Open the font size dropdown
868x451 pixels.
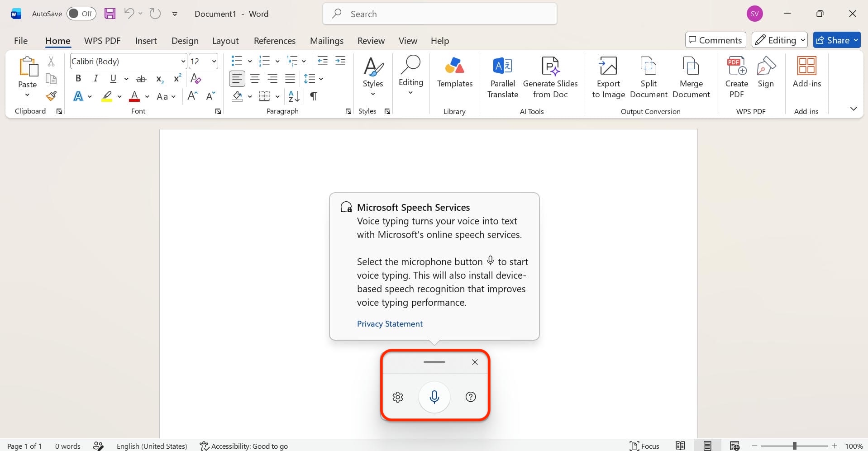[214, 61]
